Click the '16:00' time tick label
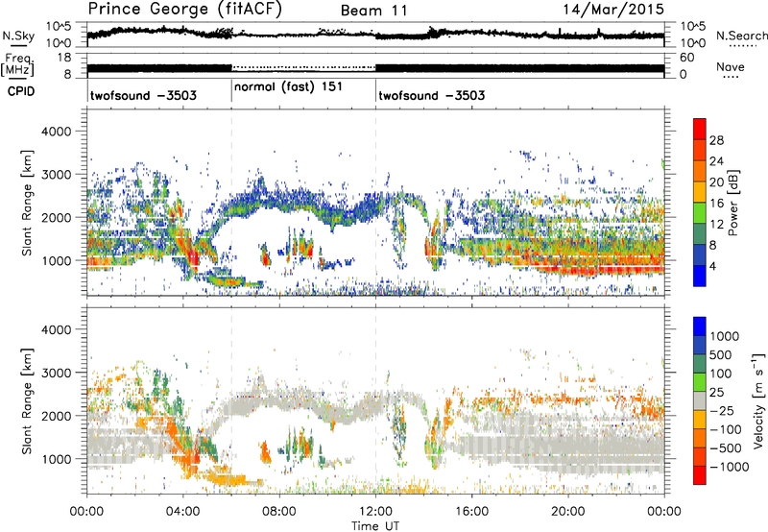 coord(471,512)
